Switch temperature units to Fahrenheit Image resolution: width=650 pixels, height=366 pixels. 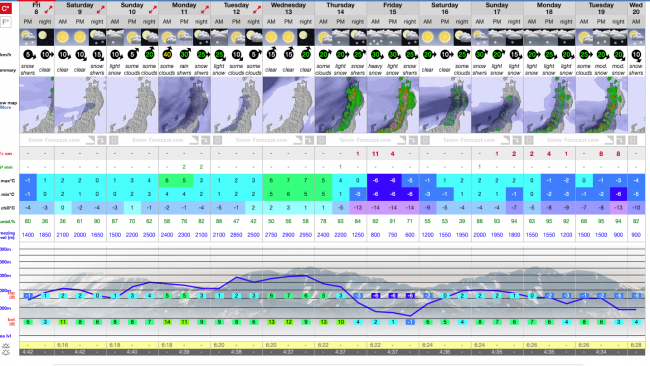click(x=5, y=22)
